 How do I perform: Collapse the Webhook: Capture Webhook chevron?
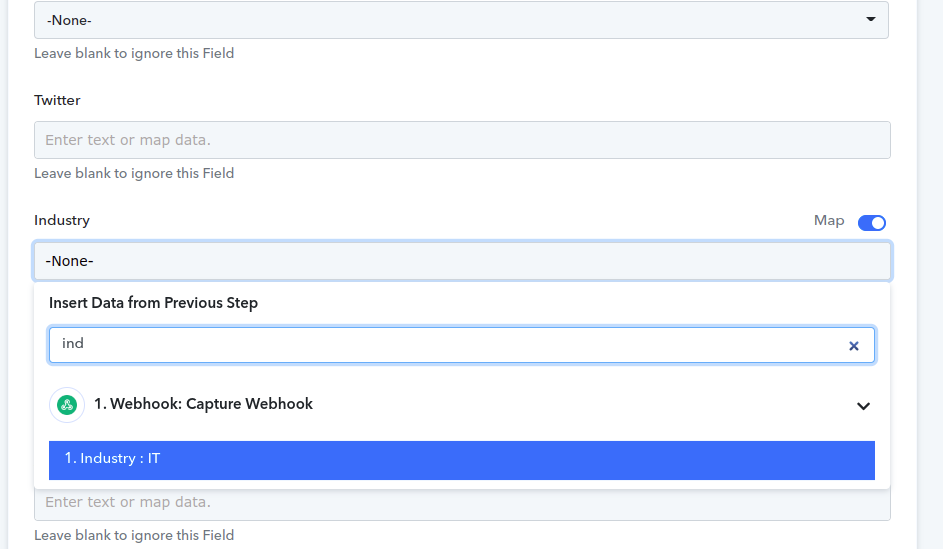click(863, 406)
